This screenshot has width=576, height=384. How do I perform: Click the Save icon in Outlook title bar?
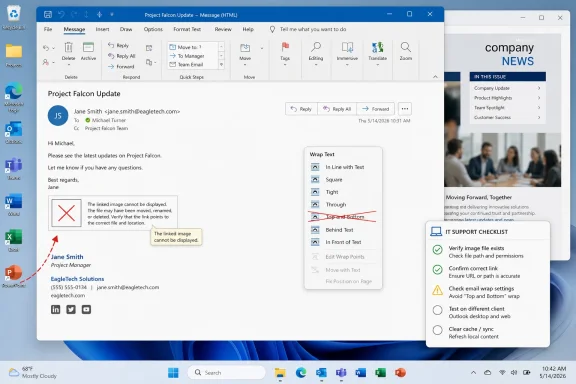(x=48, y=14)
